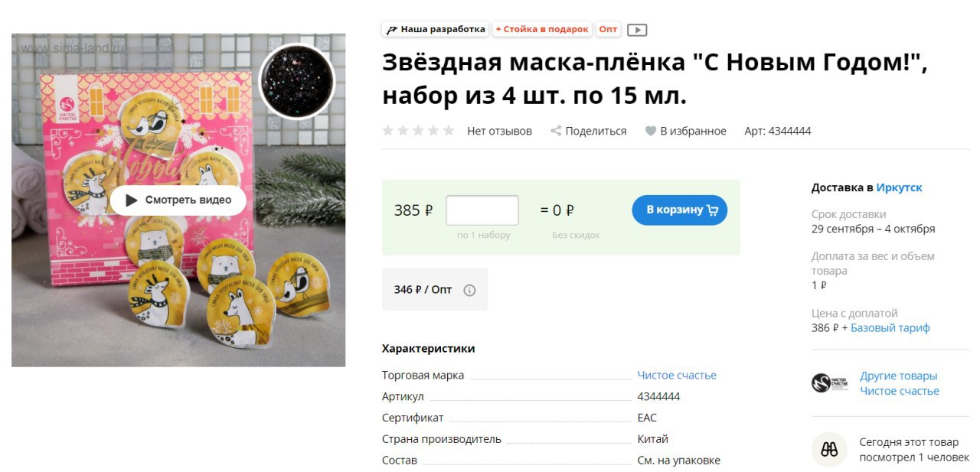Viewport: 980px width, 472px height.
Task: Open the Нет отзывов reviews link
Action: 499,131
